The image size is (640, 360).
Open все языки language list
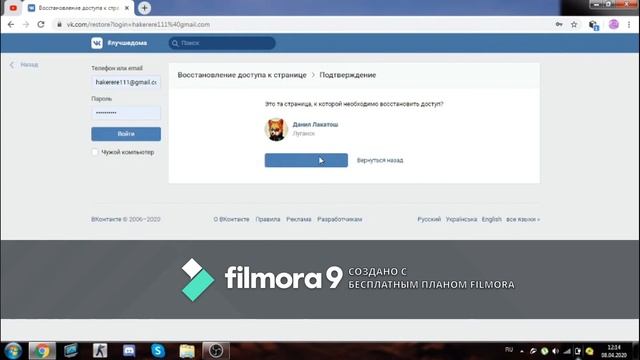[x=523, y=219]
